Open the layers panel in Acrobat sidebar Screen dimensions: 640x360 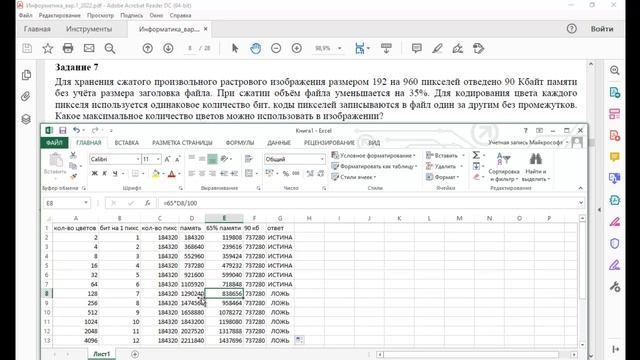click(26, 119)
